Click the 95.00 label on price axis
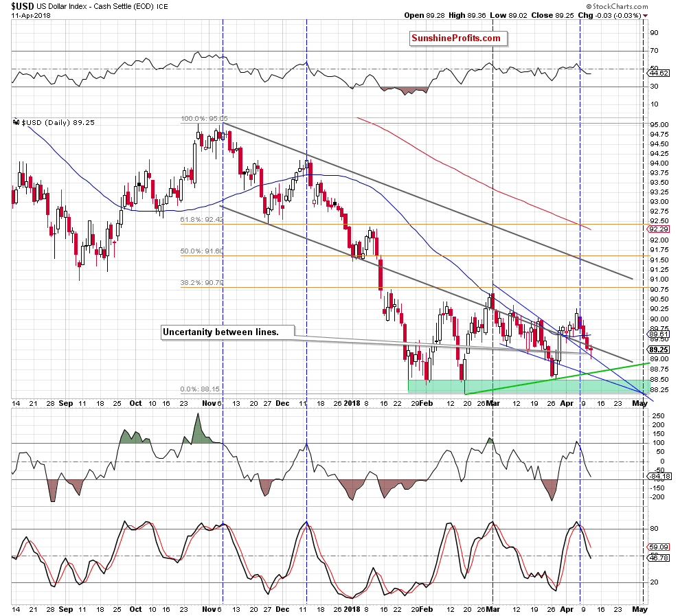 659,124
